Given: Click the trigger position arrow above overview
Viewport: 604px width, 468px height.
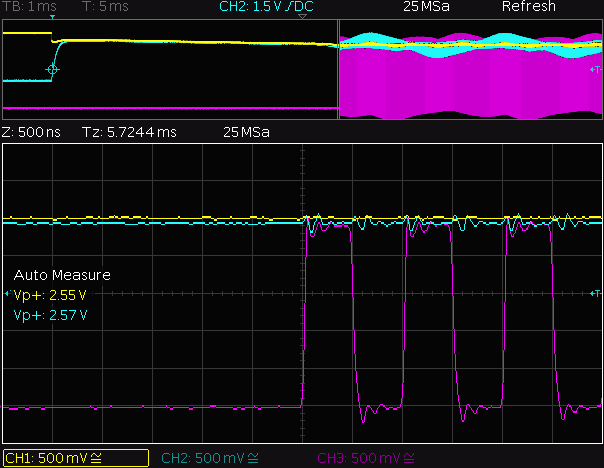Looking at the screenshot, I should (52, 17).
